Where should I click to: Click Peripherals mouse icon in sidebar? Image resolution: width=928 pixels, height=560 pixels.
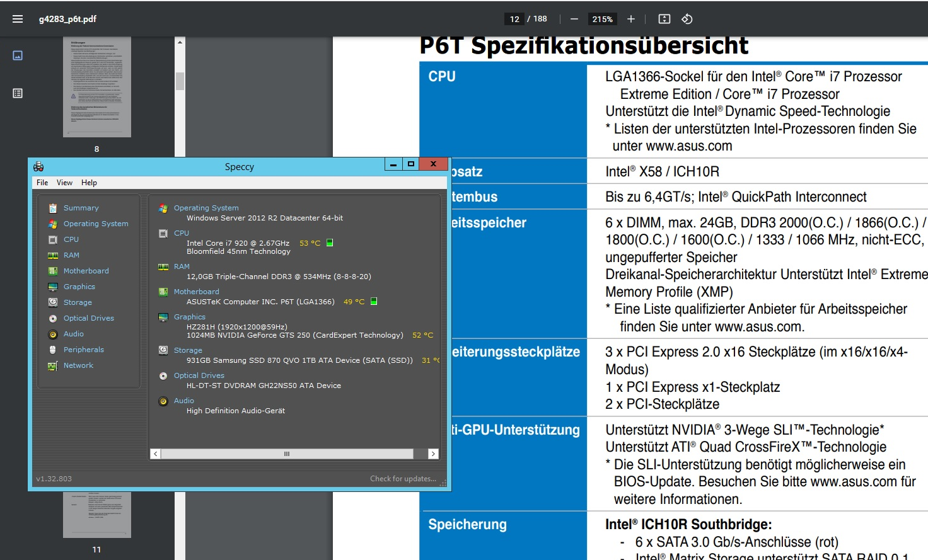(53, 350)
